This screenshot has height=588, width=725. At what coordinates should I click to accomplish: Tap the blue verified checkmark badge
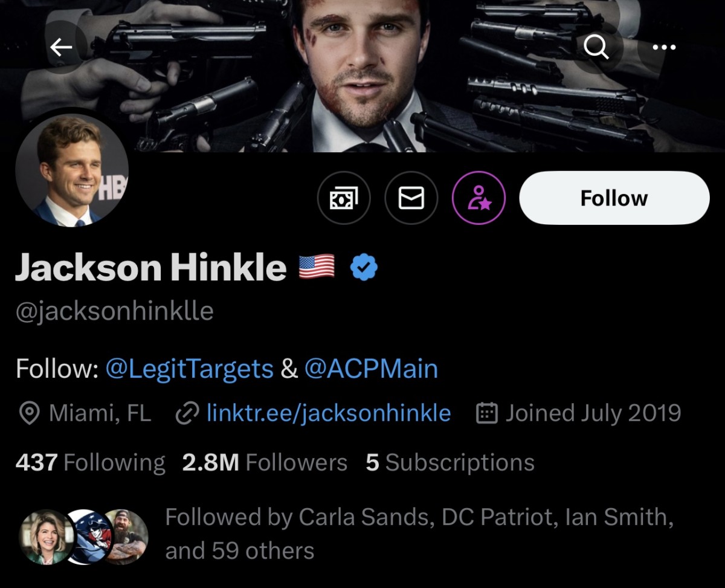click(x=364, y=267)
